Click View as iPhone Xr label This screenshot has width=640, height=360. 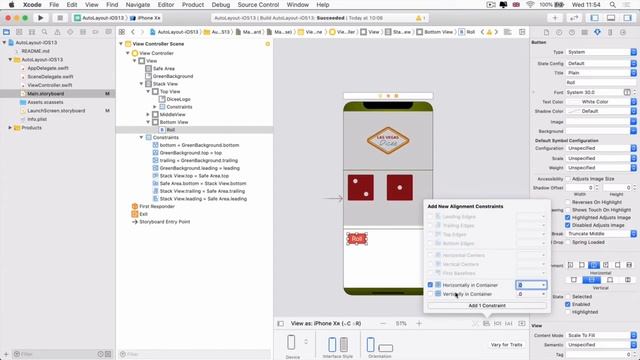click(326, 324)
